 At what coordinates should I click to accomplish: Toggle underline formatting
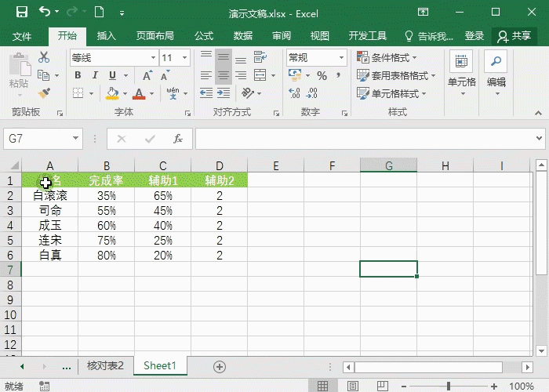coord(112,75)
